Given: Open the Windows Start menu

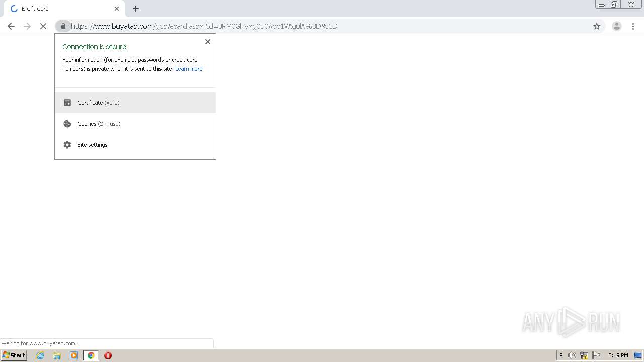Looking at the screenshot, I should [14, 355].
